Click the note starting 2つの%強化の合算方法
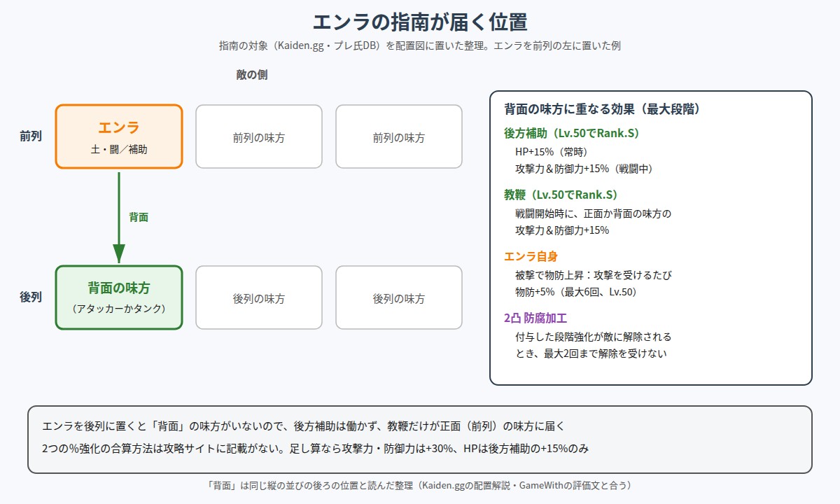This screenshot has height=504, width=840. 315,449
